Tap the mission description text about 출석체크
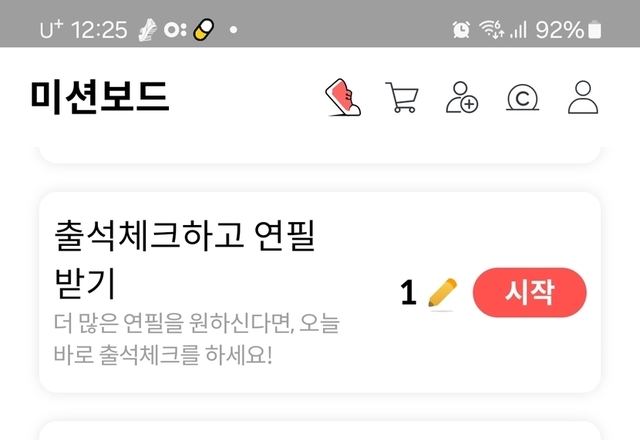Screen dimensions: 640x440 [196, 338]
